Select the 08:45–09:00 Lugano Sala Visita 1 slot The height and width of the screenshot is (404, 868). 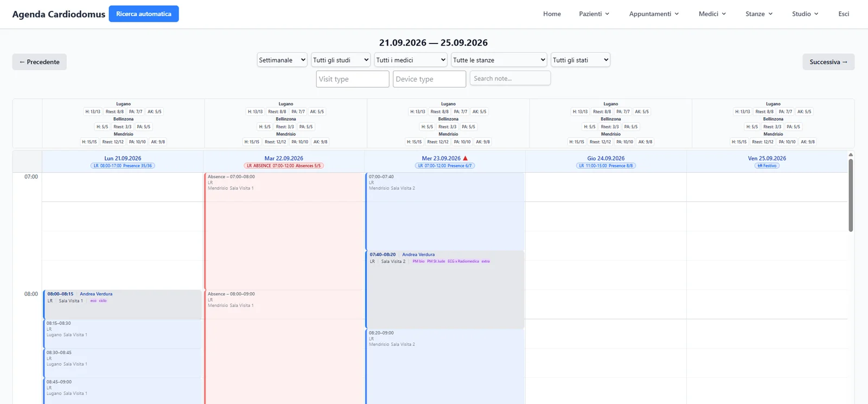coord(123,391)
